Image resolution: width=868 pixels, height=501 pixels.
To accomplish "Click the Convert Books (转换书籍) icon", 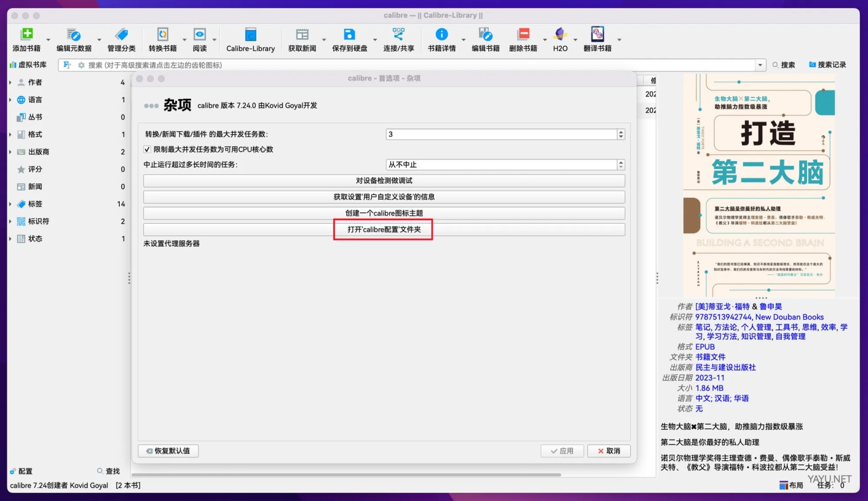I will pos(162,35).
